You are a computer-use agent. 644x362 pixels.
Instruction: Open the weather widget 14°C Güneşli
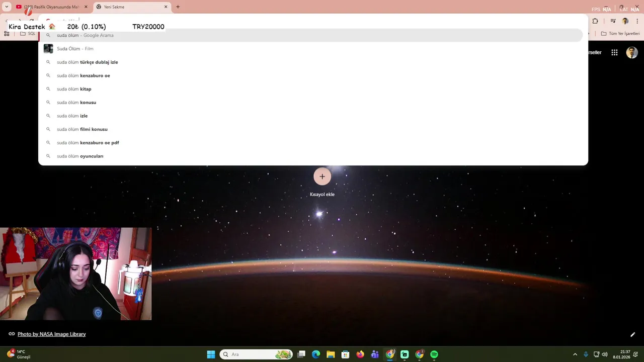click(x=19, y=354)
